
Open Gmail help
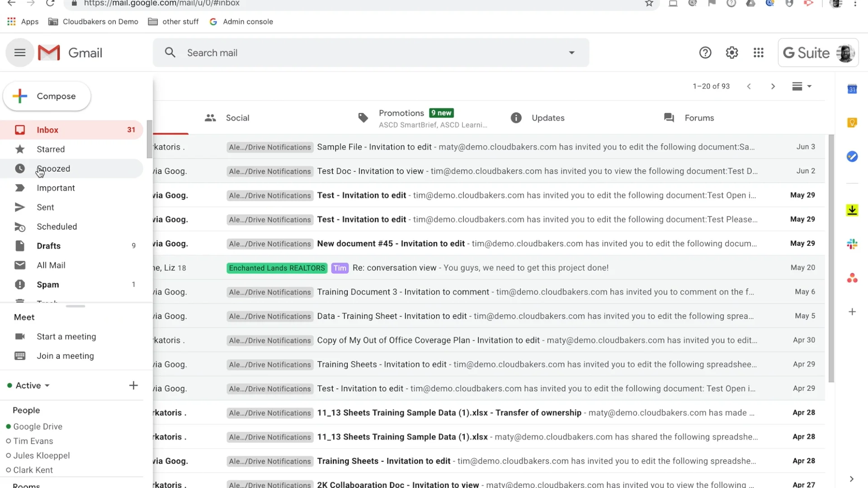click(x=705, y=52)
